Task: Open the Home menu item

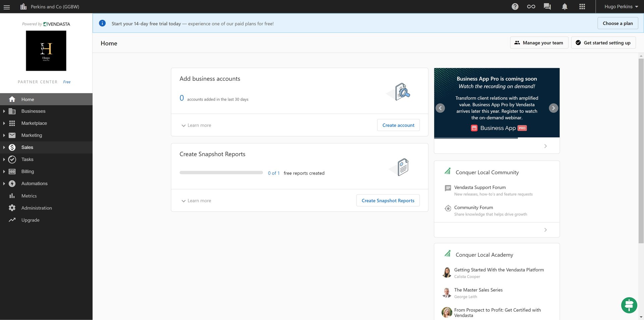Action: click(46, 99)
